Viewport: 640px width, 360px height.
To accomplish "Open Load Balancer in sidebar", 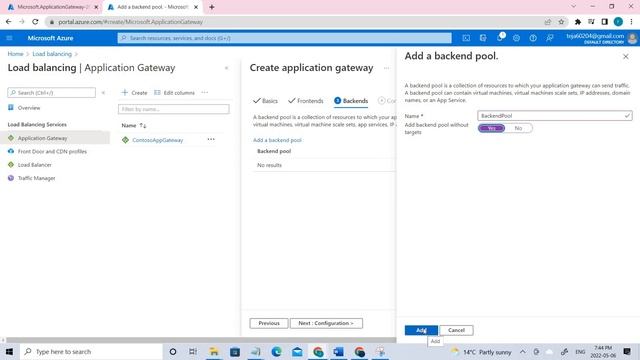I will pos(35,165).
